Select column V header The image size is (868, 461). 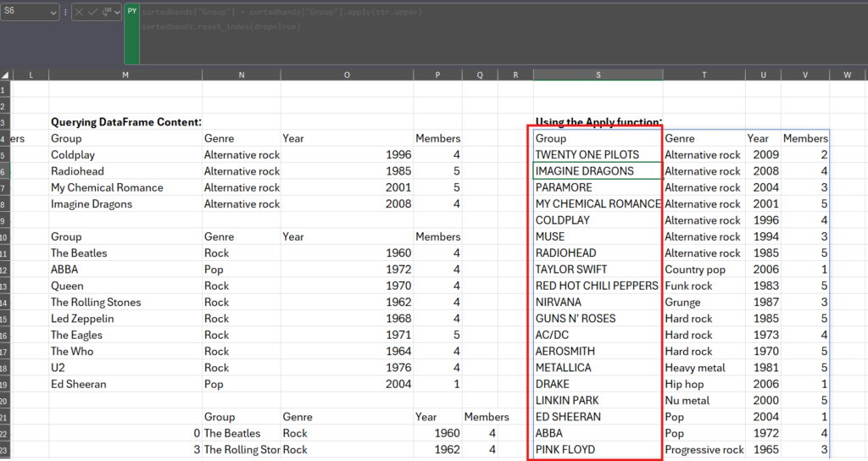pyautogui.click(x=805, y=75)
